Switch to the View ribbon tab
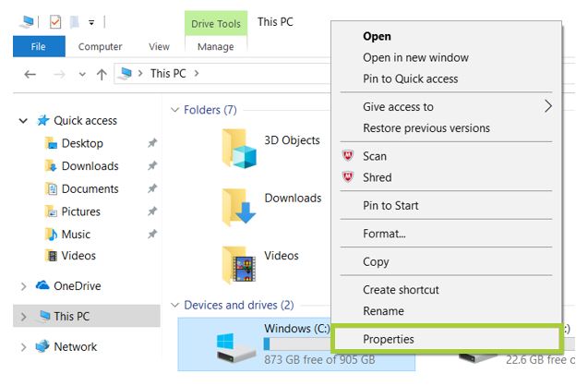Viewport: 588px width, 386px height. [159, 46]
